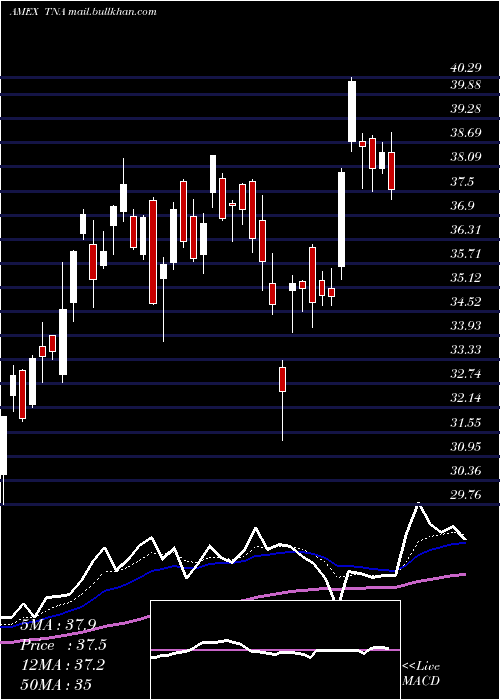Click the 34.52 price label
Screen dimensions: 500x700
(466, 301)
